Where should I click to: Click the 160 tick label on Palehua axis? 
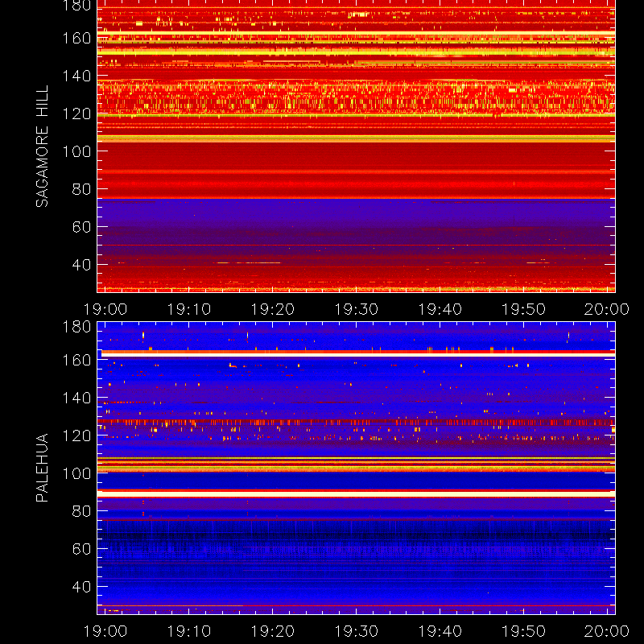(x=76, y=360)
